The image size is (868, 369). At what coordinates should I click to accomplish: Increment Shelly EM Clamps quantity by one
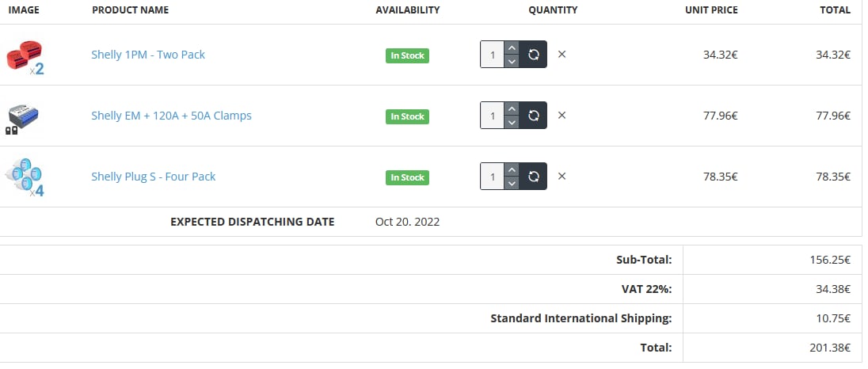pyautogui.click(x=512, y=109)
